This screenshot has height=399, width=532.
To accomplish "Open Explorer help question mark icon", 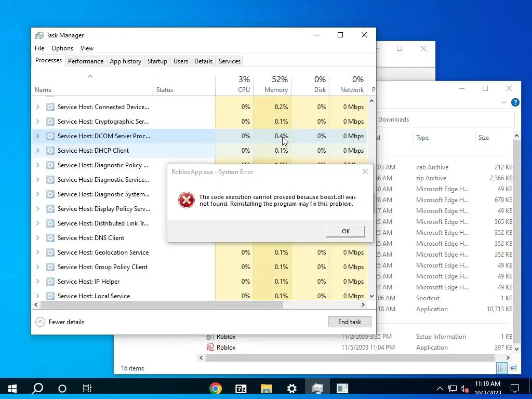I will [x=515, y=102].
